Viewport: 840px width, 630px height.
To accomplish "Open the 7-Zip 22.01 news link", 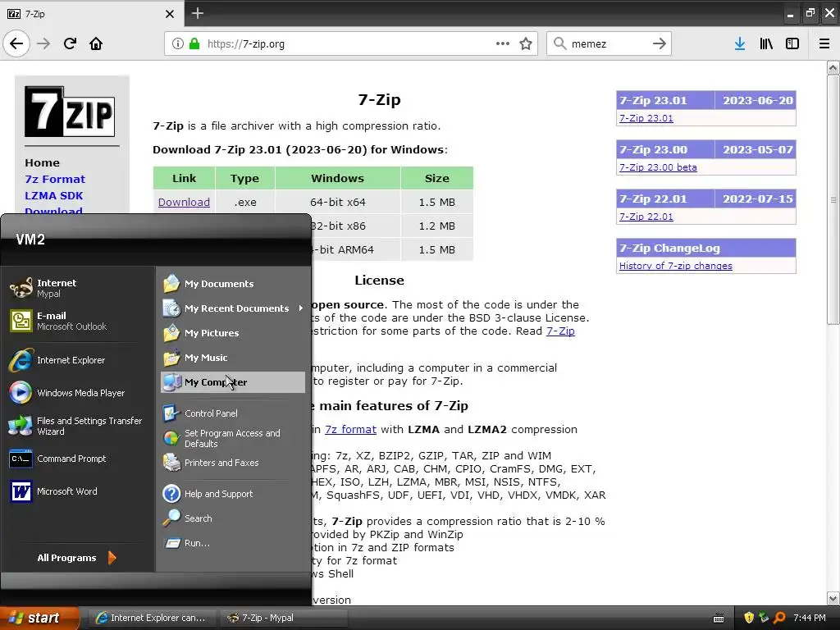I will [x=646, y=217].
